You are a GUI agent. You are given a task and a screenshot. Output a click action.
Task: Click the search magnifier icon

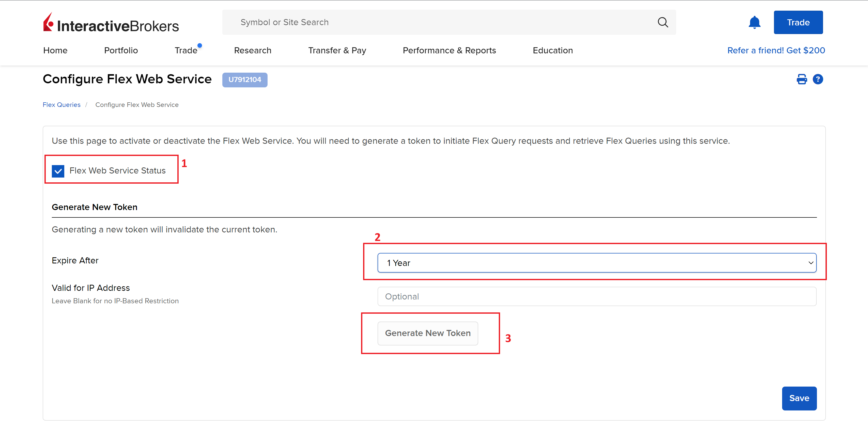pos(662,22)
